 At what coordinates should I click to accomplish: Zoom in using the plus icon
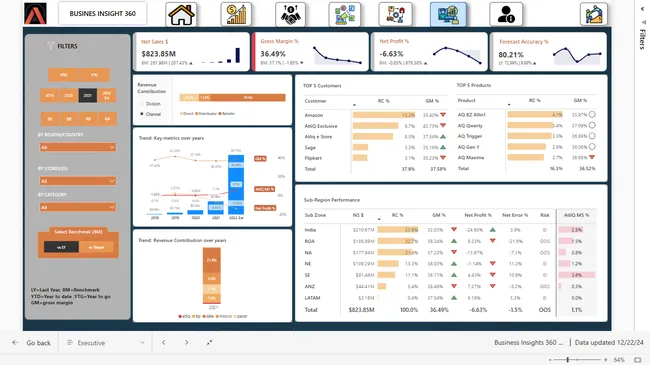click(606, 360)
